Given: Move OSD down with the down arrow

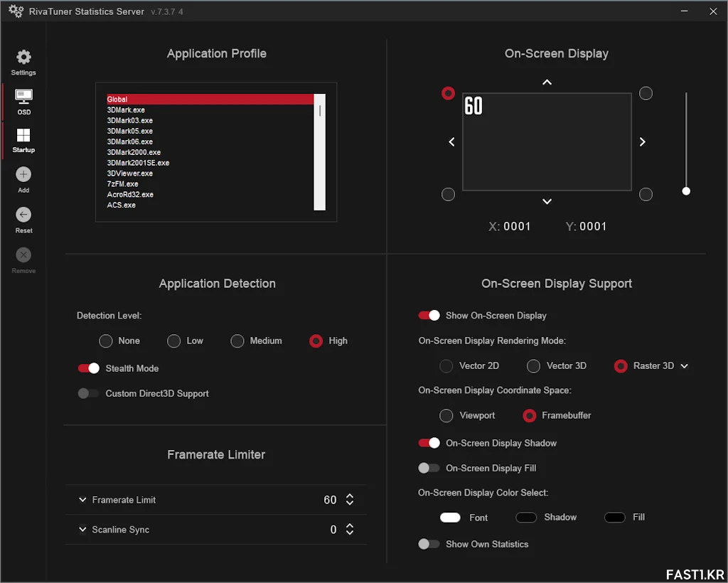Looking at the screenshot, I should 547,201.
